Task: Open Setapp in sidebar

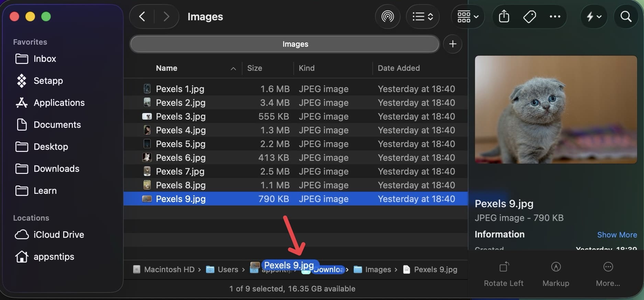Action: pyautogui.click(x=39, y=81)
